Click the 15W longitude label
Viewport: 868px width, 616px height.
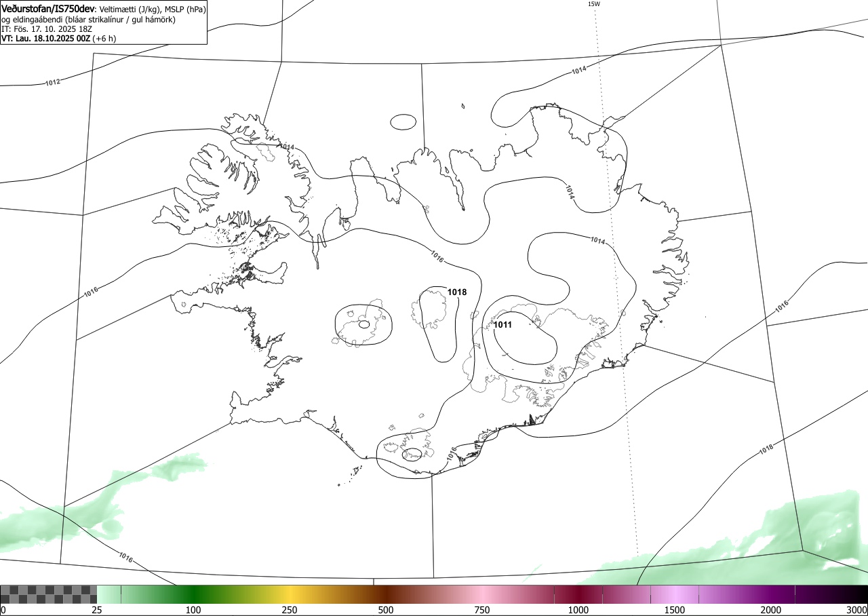tap(594, 4)
